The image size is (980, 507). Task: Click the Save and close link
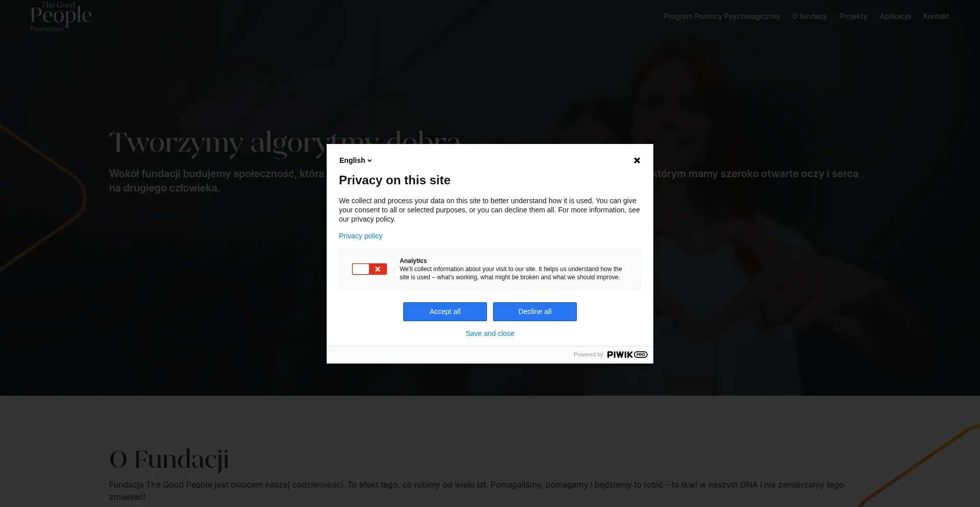(489, 333)
